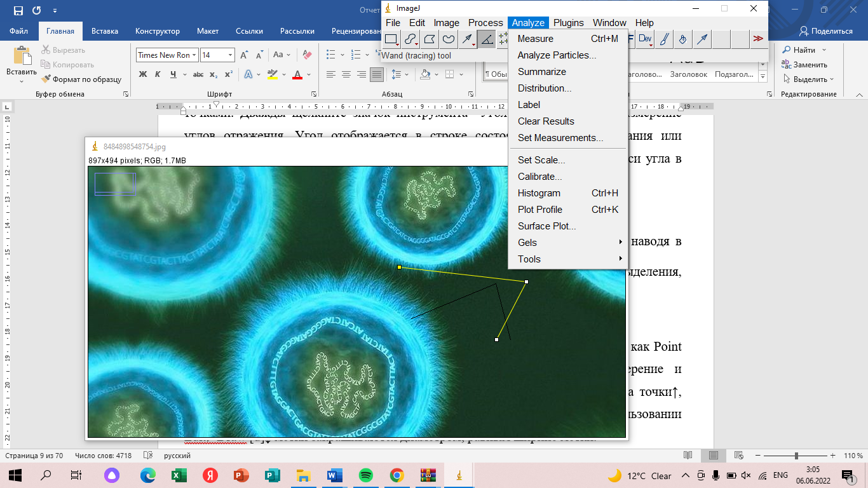Click Replace (Заменить) in Editing group
This screenshot has width=868, height=488.
(804, 64)
